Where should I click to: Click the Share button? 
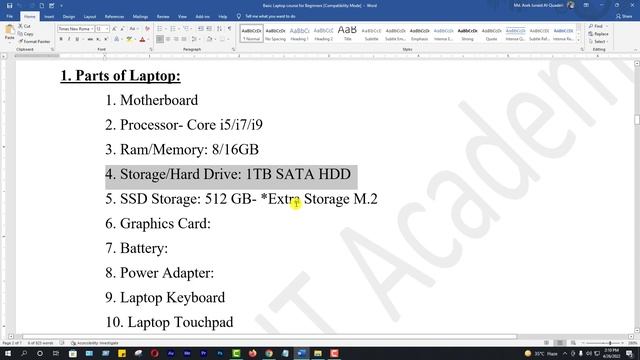624,16
